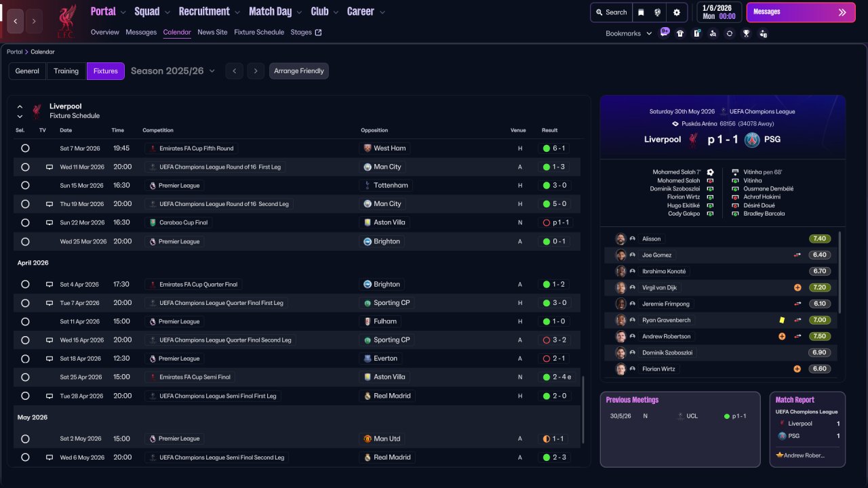
Task: Open the Search button
Action: click(x=610, y=12)
